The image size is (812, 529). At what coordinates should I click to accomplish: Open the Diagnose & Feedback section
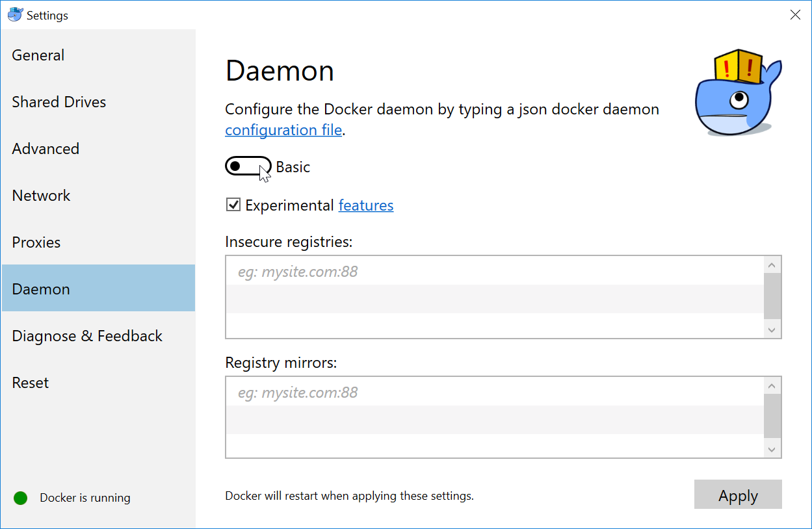pyautogui.click(x=86, y=336)
